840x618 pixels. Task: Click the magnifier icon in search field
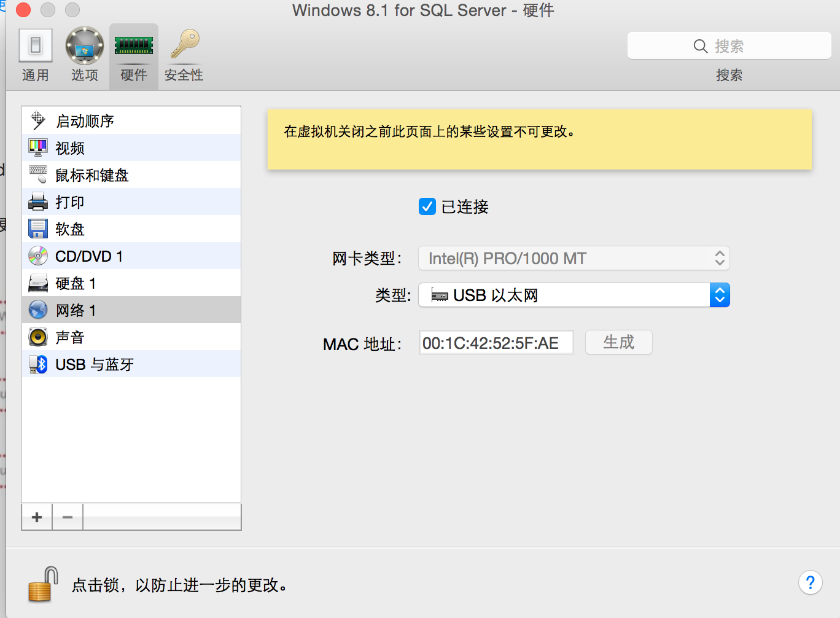tap(701, 46)
